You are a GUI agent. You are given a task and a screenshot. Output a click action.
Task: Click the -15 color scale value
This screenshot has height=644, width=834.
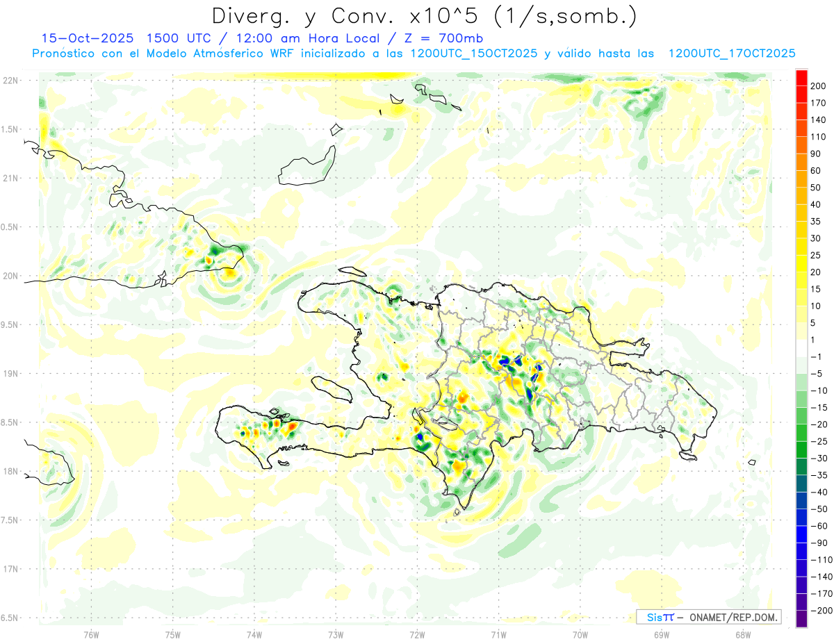tap(819, 408)
